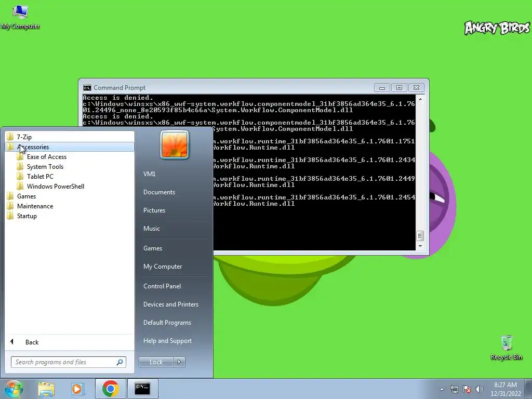Switch to Command Prompt taskbar button
Image resolution: width=532 pixels, height=399 pixels.
point(142,389)
